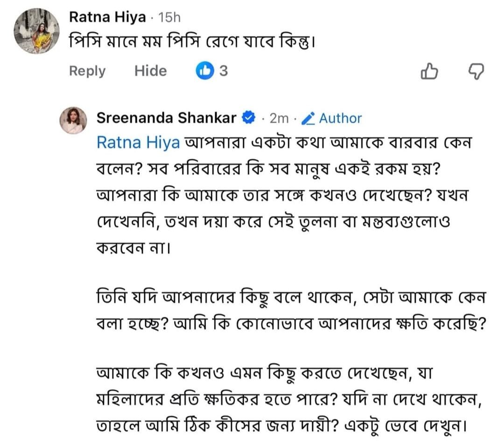
Task: Hide Ratna Hiya's comment
Action: pyautogui.click(x=150, y=71)
